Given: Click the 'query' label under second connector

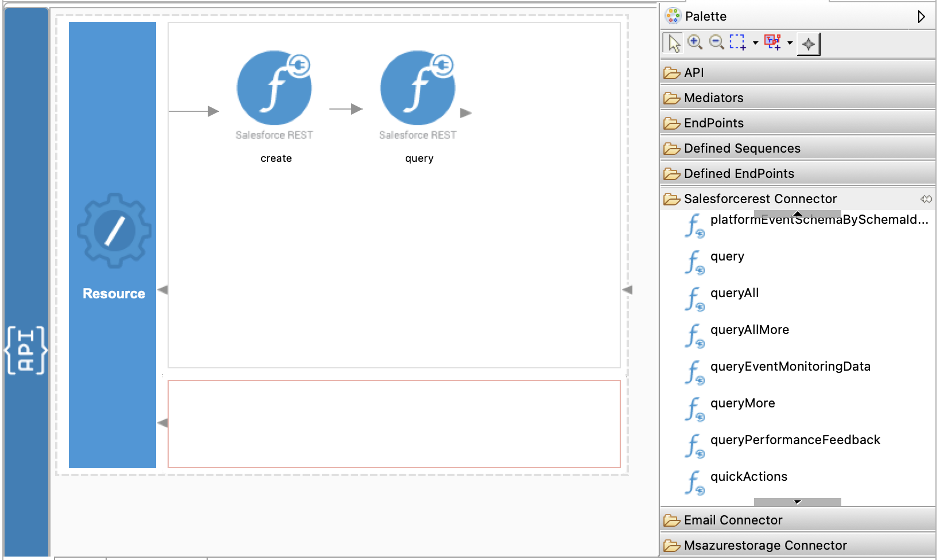Looking at the screenshot, I should pos(419,158).
